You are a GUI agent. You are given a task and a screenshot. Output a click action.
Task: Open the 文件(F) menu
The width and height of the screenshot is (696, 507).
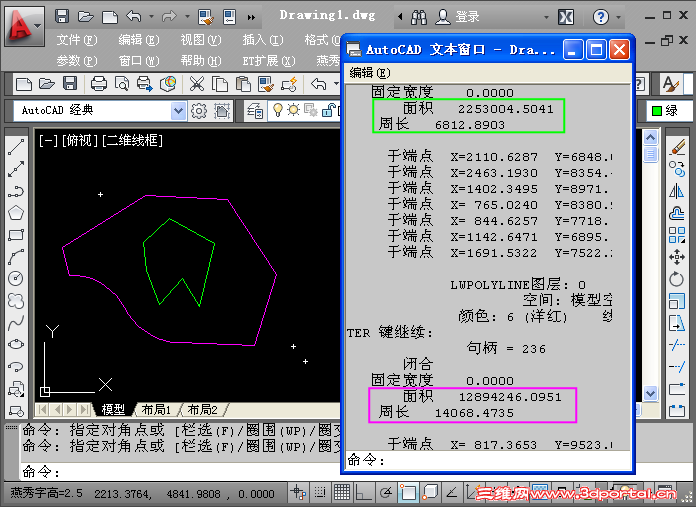(x=77, y=40)
